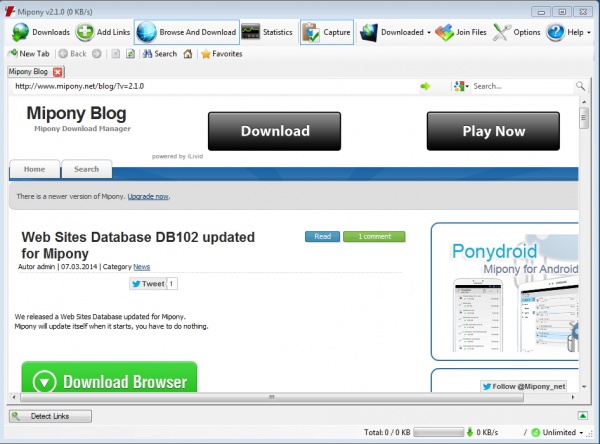Click the binoculars Search button

(160, 54)
